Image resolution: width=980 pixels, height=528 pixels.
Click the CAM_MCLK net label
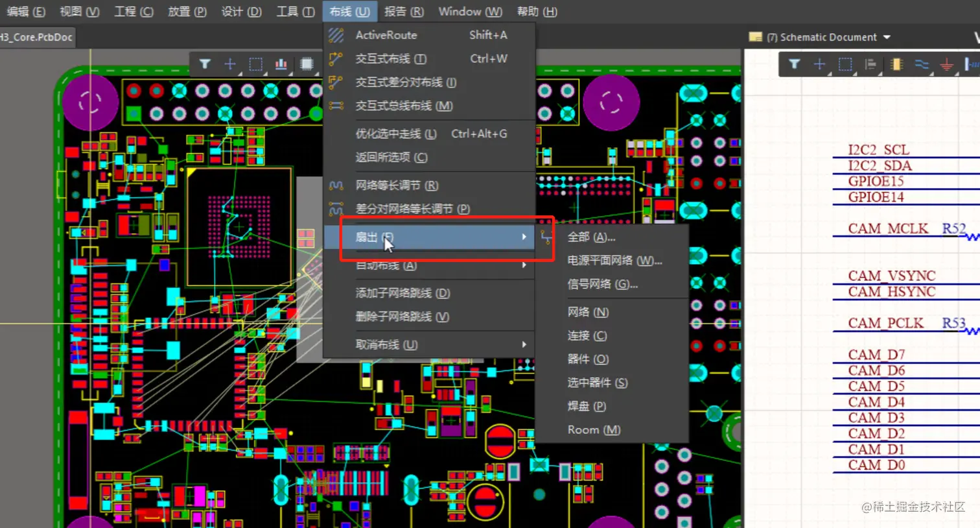(888, 228)
